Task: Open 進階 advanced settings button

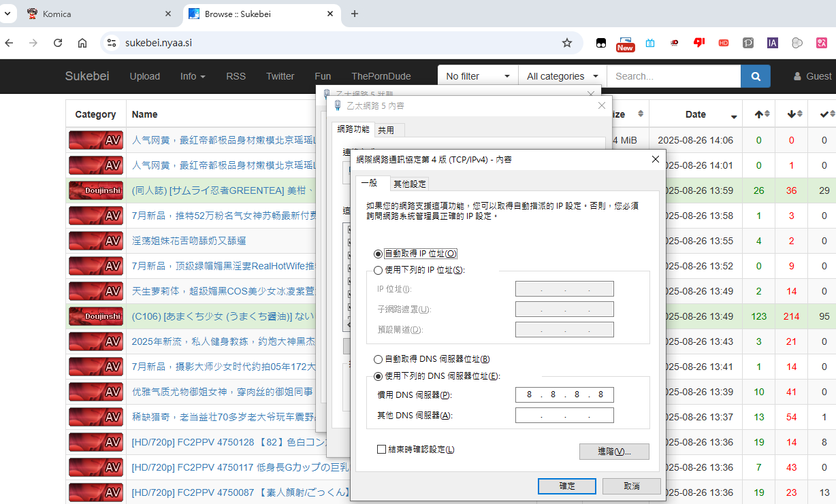Action: (x=614, y=452)
